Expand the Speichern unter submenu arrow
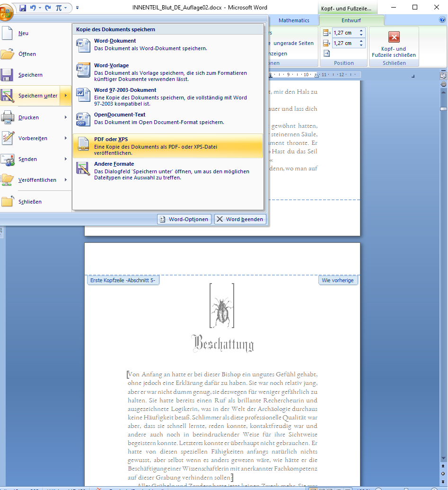 tap(66, 96)
